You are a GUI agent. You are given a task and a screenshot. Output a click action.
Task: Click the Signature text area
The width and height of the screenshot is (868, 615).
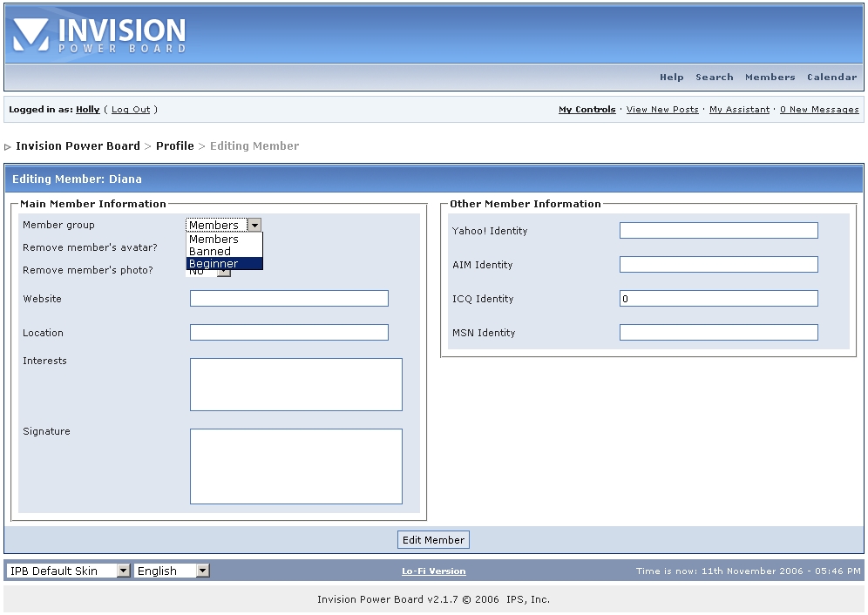(295, 466)
